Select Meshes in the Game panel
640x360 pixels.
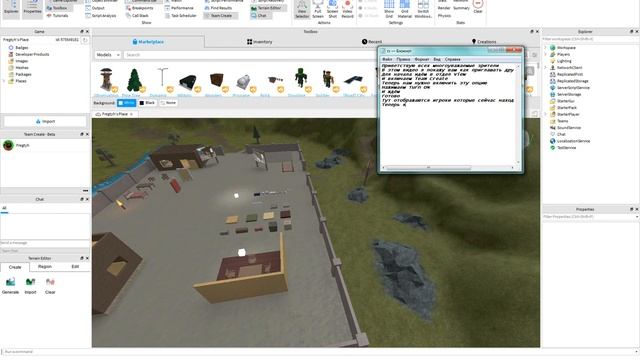22,68
